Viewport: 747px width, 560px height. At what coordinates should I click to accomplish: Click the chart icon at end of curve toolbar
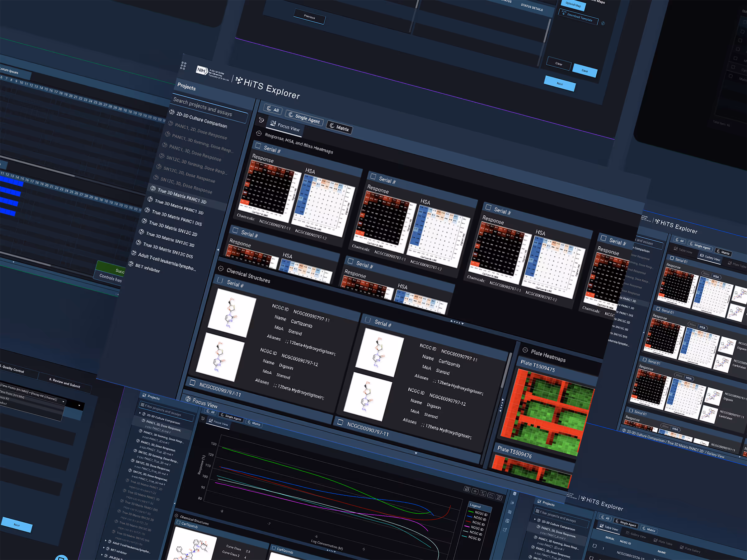click(499, 497)
